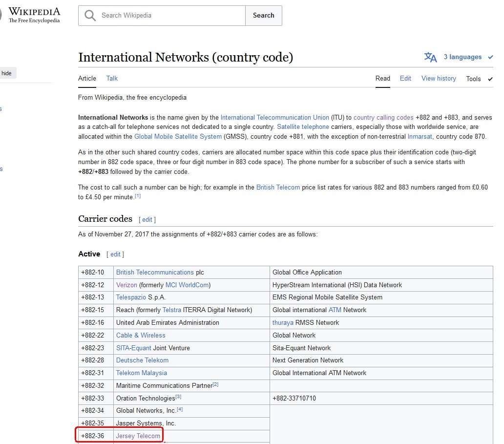
Task: Select the Article tab
Action: coord(87,79)
